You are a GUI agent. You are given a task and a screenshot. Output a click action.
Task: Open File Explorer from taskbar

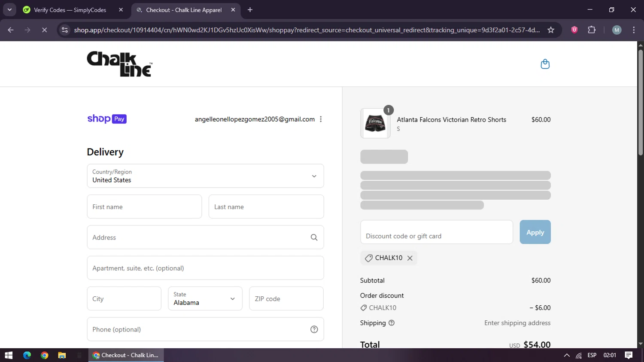coord(62,355)
